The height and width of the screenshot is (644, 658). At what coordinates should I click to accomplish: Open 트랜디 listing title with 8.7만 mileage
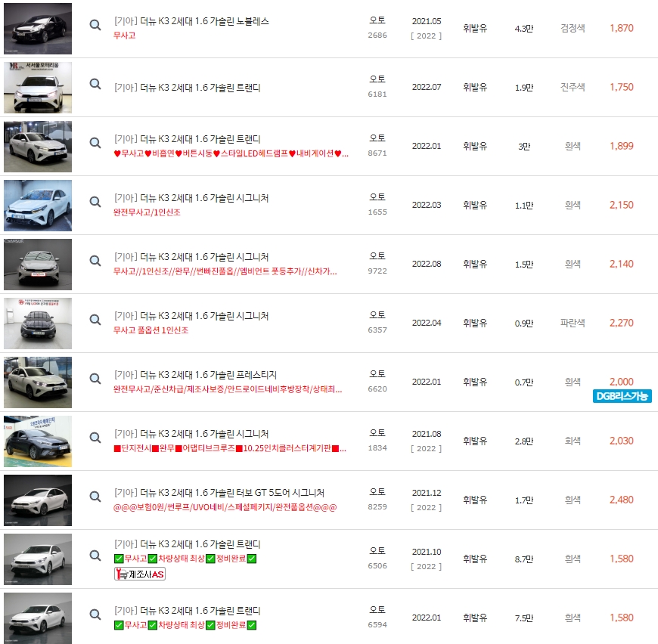[x=187, y=543]
